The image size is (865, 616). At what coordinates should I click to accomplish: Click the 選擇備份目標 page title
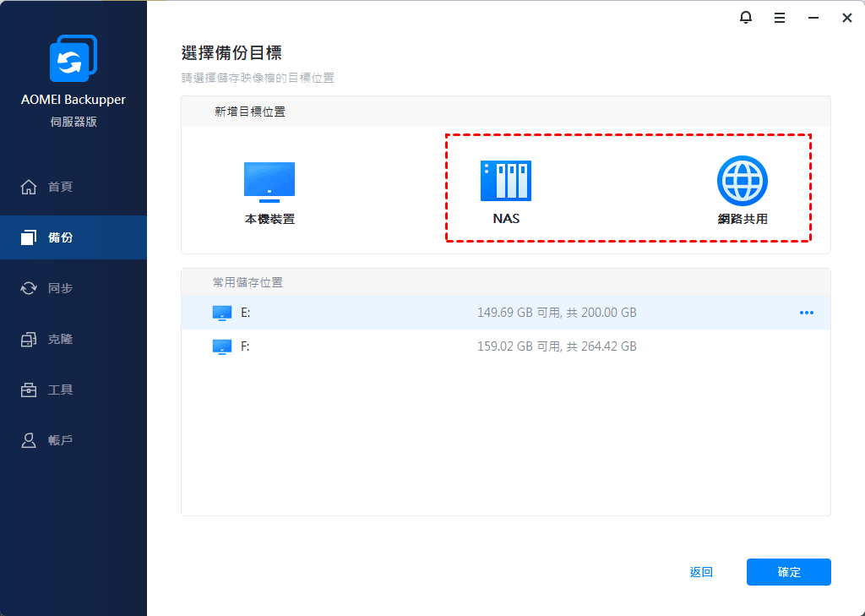click(x=231, y=53)
